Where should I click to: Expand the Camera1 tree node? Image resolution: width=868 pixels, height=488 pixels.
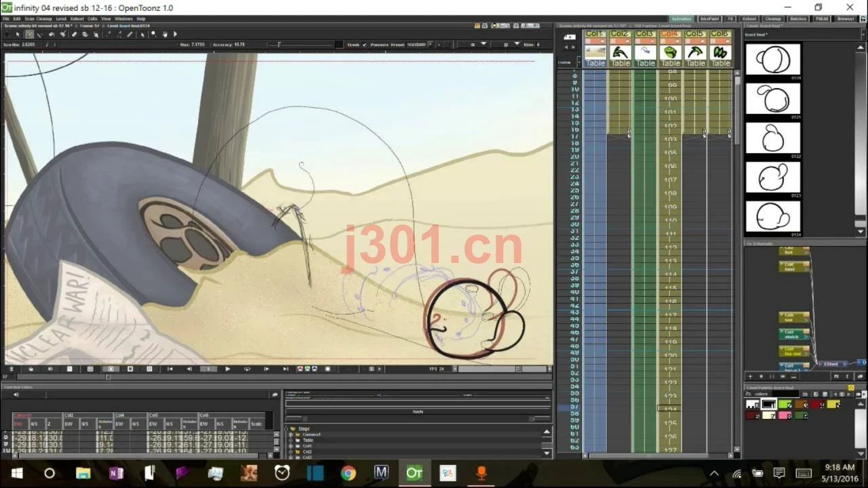coord(290,434)
